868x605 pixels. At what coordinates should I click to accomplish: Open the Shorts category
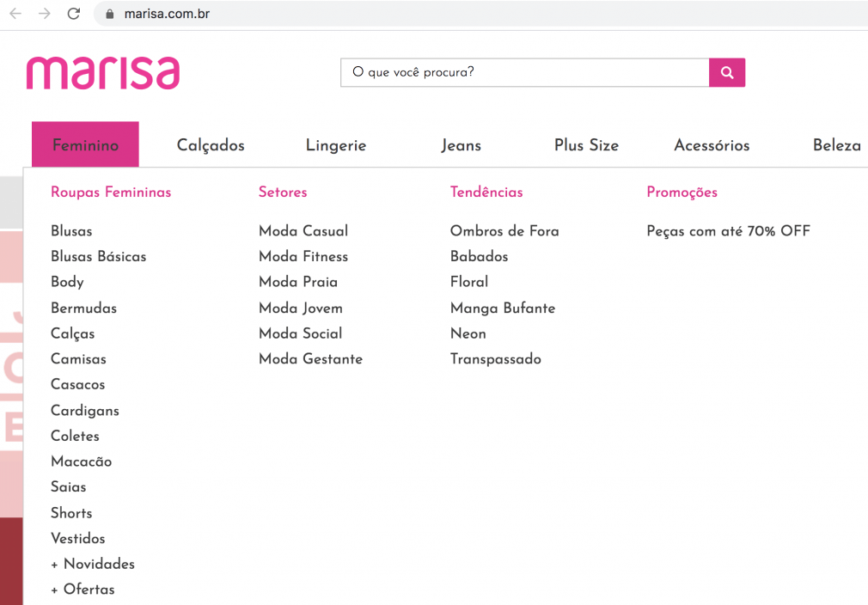click(71, 512)
